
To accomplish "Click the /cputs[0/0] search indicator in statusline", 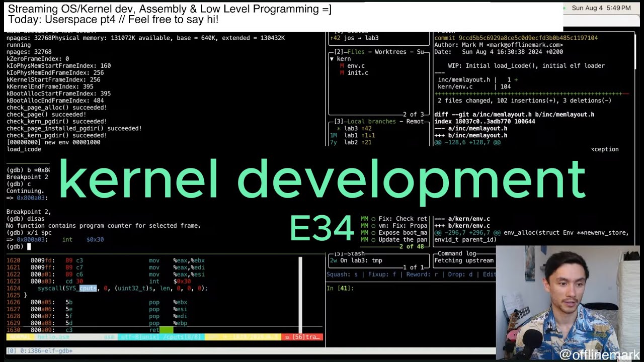I will (181, 337).
